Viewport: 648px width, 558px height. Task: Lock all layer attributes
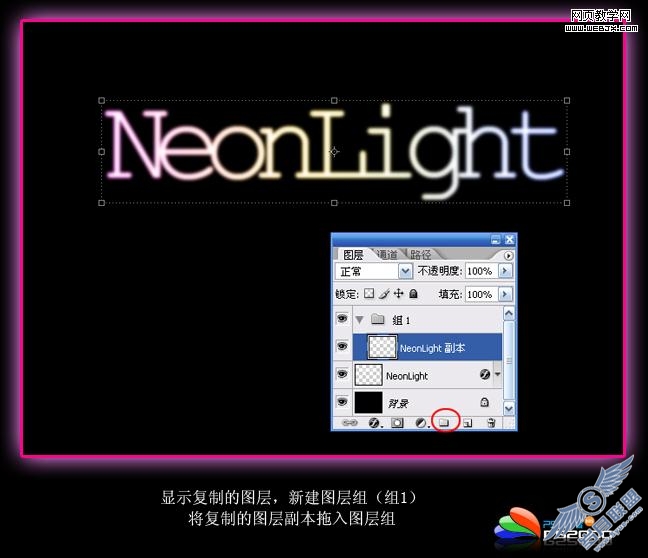413,293
